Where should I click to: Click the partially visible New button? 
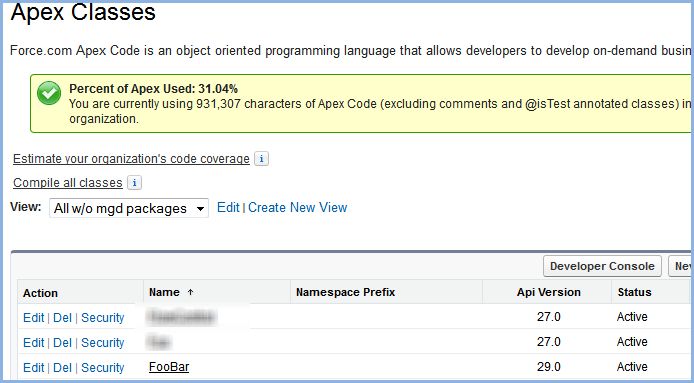pos(679,266)
